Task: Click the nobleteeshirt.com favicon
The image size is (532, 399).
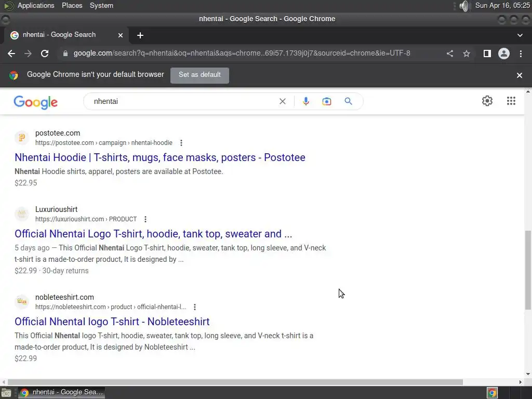Action: (x=22, y=301)
